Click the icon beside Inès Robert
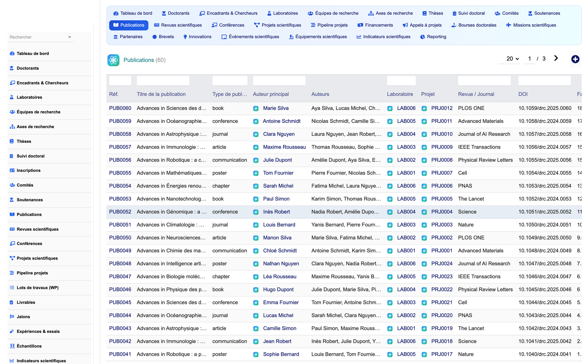This screenshot has width=588, height=364. point(256,212)
